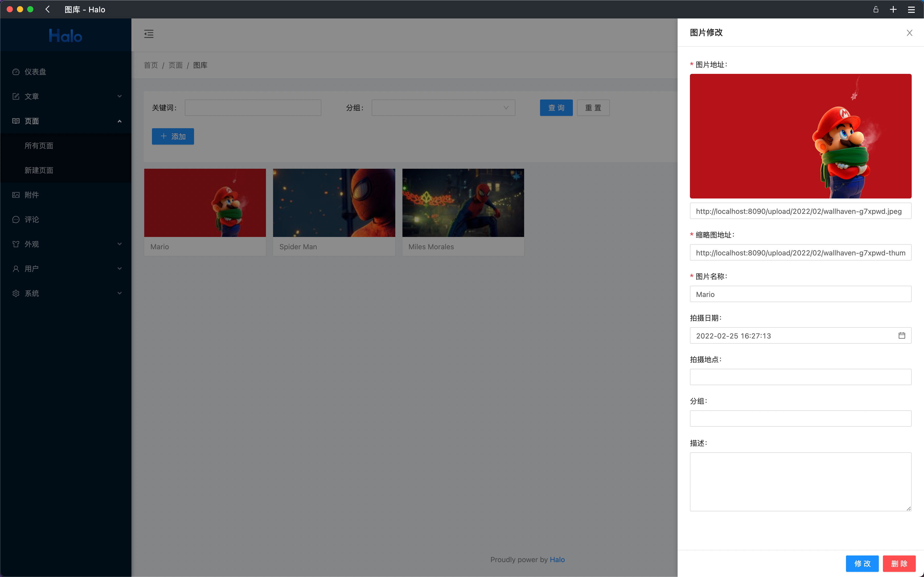
Task: Click the 添加 add button
Action: tap(172, 136)
